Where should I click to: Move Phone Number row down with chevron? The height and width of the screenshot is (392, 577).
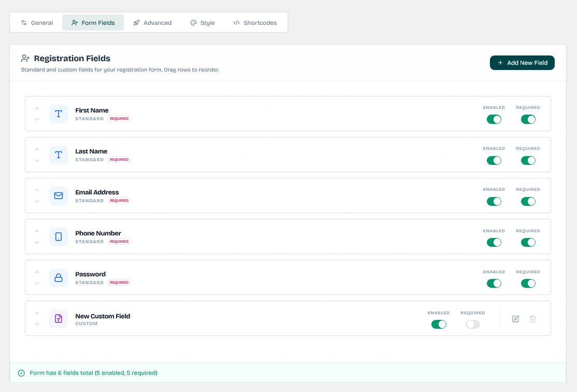(x=37, y=242)
